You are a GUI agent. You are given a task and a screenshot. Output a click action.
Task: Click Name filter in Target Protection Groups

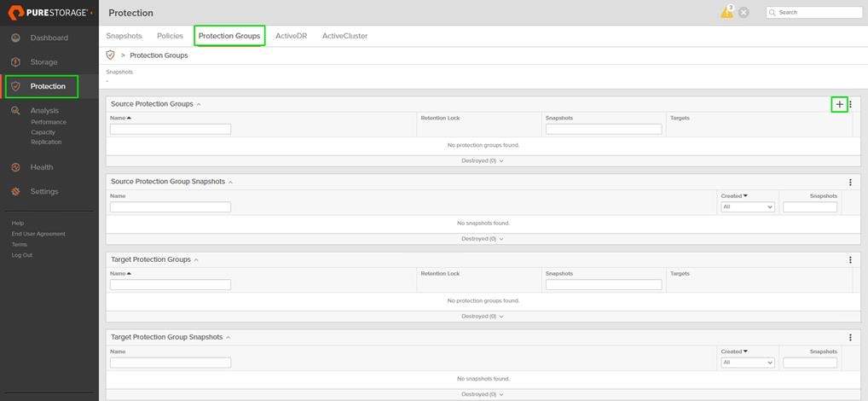(171, 285)
